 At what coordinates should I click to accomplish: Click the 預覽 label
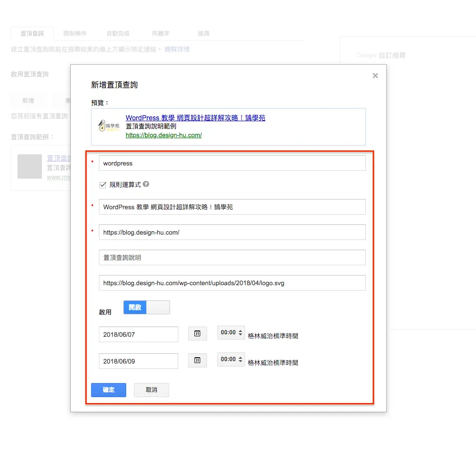99,103
